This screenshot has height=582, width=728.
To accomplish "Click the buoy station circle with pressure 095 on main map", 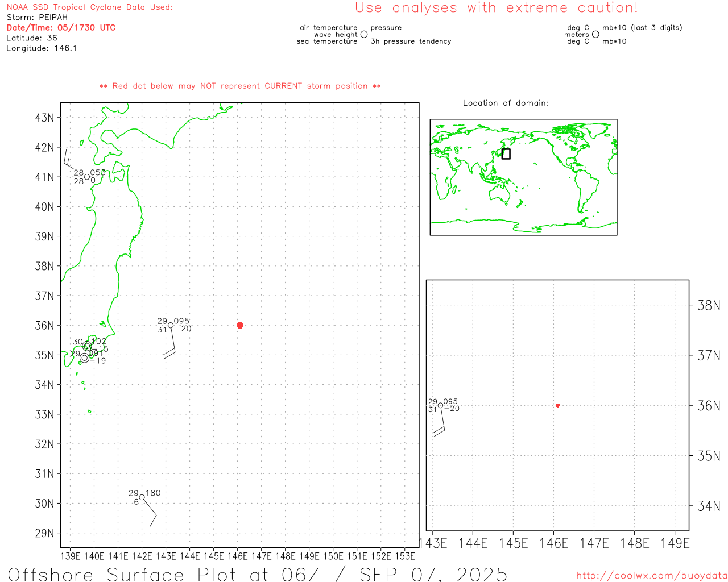I will coord(171,325).
